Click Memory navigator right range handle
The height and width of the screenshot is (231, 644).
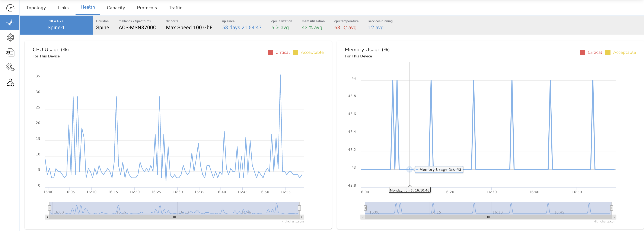[612, 208]
